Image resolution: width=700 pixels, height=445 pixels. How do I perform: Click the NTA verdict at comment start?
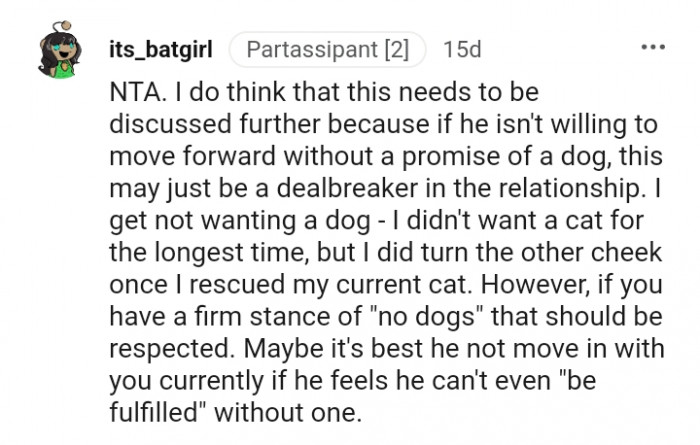132,93
